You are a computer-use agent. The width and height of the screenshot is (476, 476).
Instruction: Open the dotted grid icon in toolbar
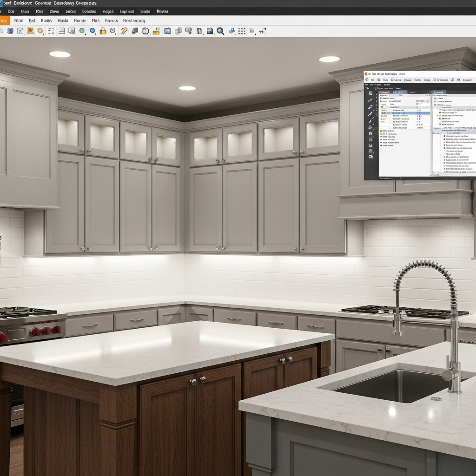point(242,31)
